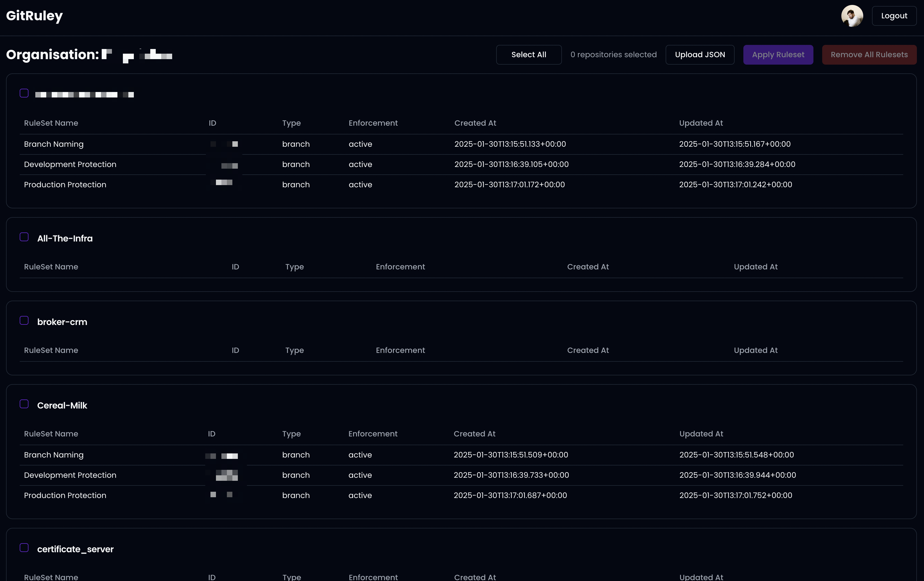The width and height of the screenshot is (924, 581).
Task: Click the Select All button
Action: (529, 54)
